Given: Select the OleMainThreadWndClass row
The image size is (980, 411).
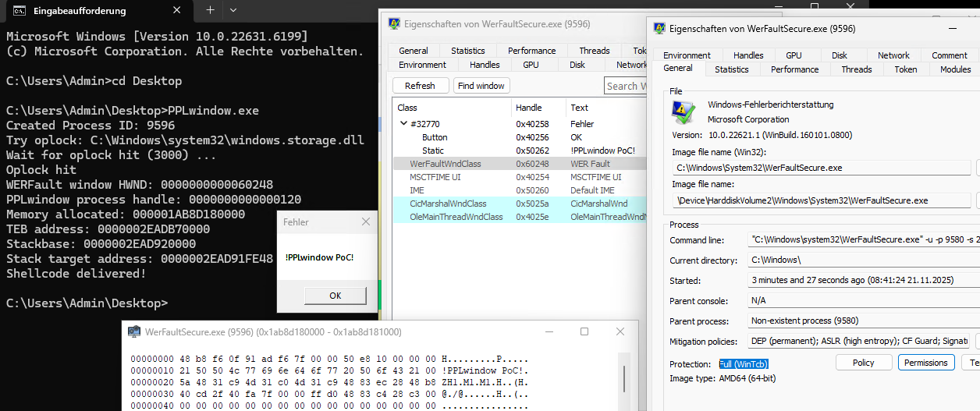Looking at the screenshot, I should click(520, 217).
